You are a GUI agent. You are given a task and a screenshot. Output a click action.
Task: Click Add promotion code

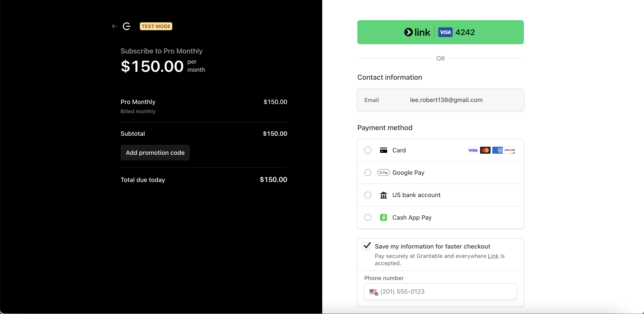155,153
